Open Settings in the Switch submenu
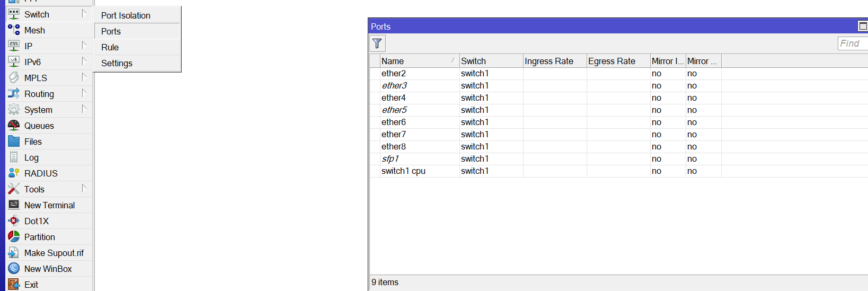 click(117, 63)
